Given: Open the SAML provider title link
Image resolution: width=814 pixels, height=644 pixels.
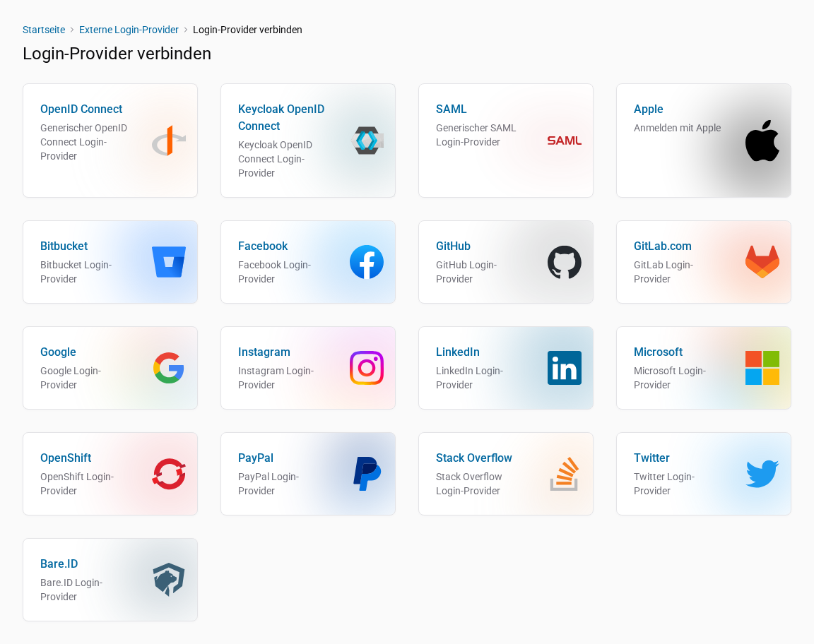Looking at the screenshot, I should pyautogui.click(x=451, y=109).
